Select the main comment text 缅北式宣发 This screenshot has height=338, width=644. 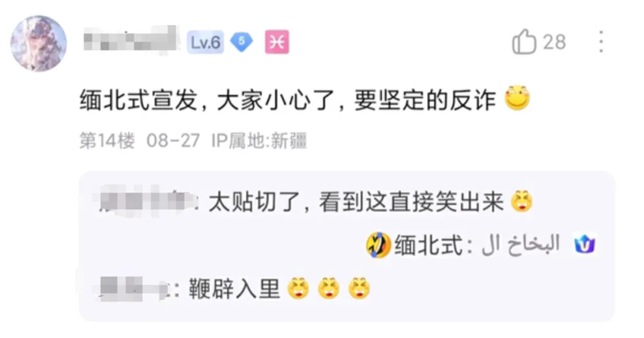tap(139, 100)
